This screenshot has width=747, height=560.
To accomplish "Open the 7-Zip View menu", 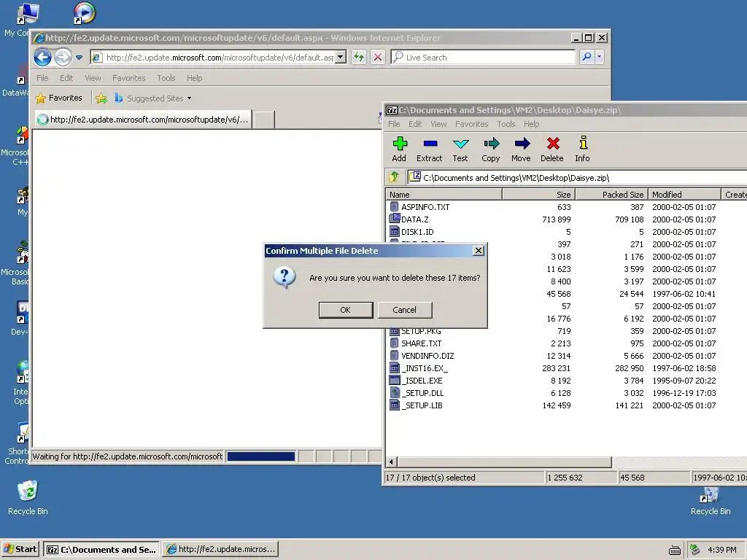I will (x=438, y=124).
